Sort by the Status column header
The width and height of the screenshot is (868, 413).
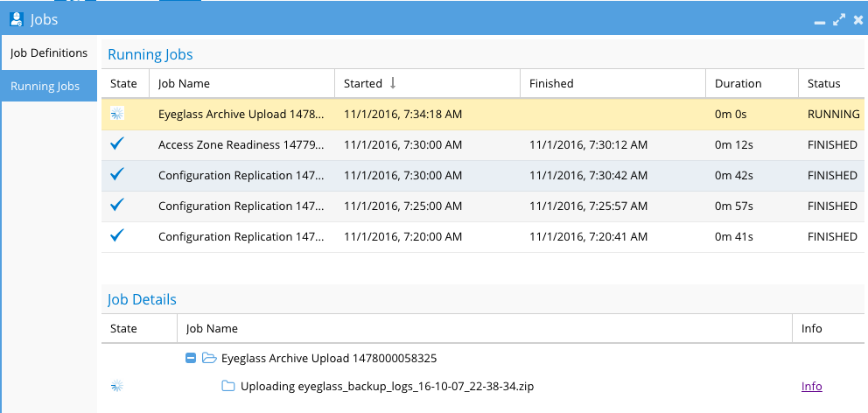[831, 84]
